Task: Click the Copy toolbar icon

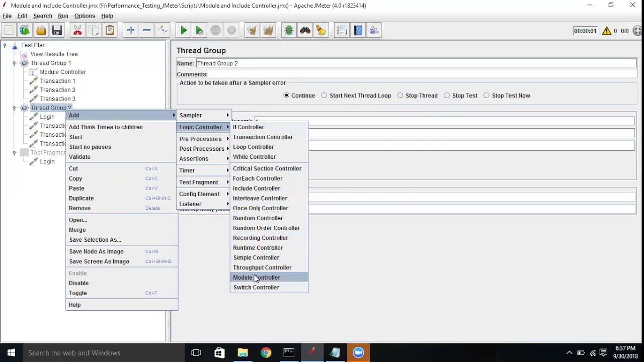Action: 94,31
